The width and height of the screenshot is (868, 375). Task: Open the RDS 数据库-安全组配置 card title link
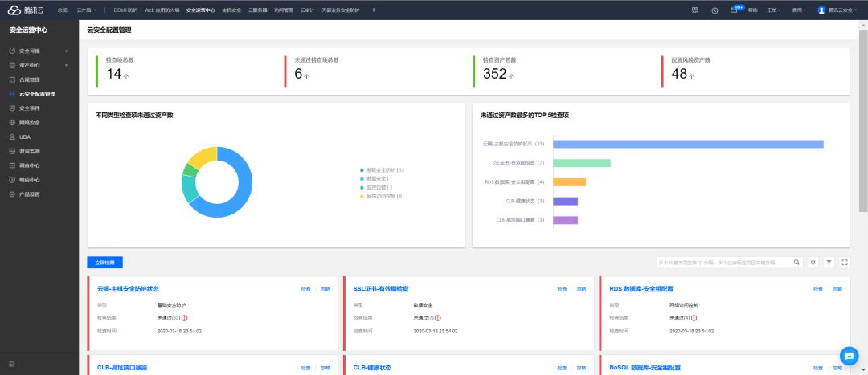pyautogui.click(x=641, y=289)
